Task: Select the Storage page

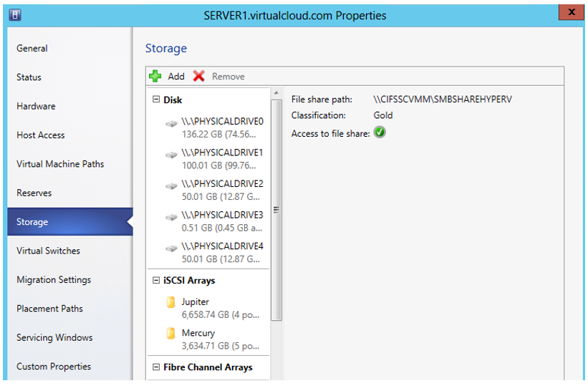Action: pos(69,222)
